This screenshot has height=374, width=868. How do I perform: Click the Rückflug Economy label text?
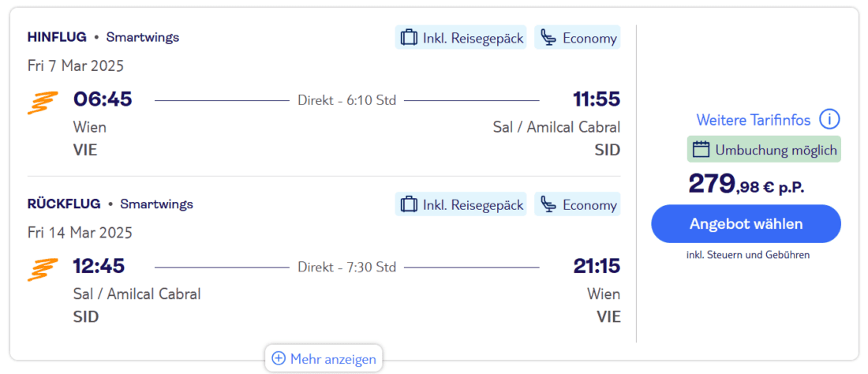(589, 205)
